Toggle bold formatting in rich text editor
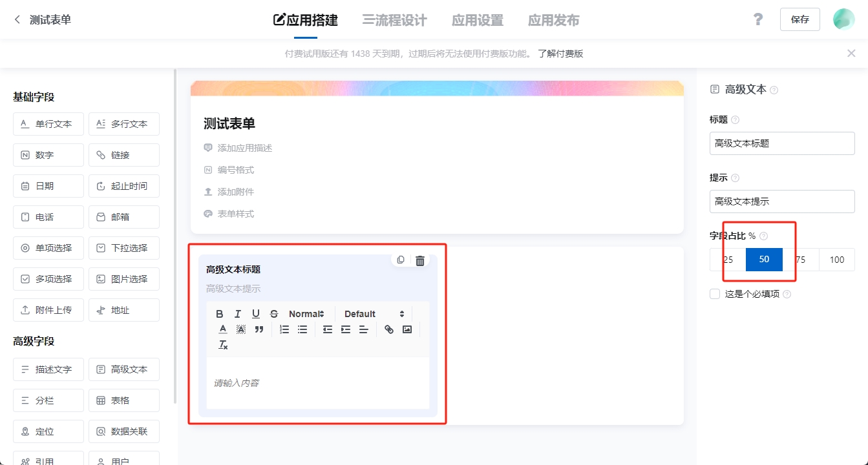The height and width of the screenshot is (465, 868). [220, 314]
